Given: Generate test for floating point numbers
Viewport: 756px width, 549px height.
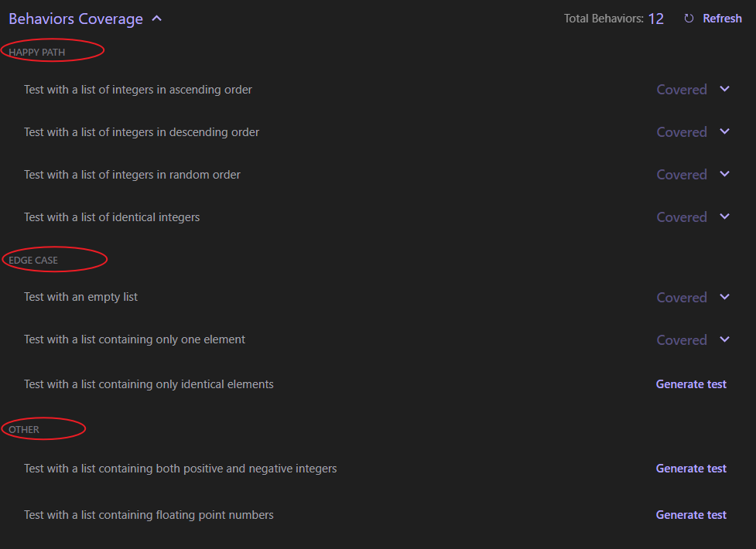Looking at the screenshot, I should pos(691,515).
